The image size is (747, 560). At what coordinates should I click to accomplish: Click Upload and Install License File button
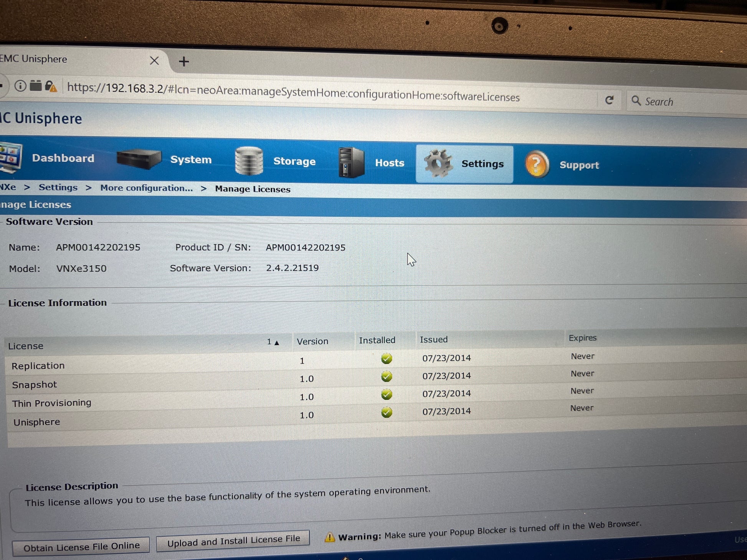pos(233,541)
